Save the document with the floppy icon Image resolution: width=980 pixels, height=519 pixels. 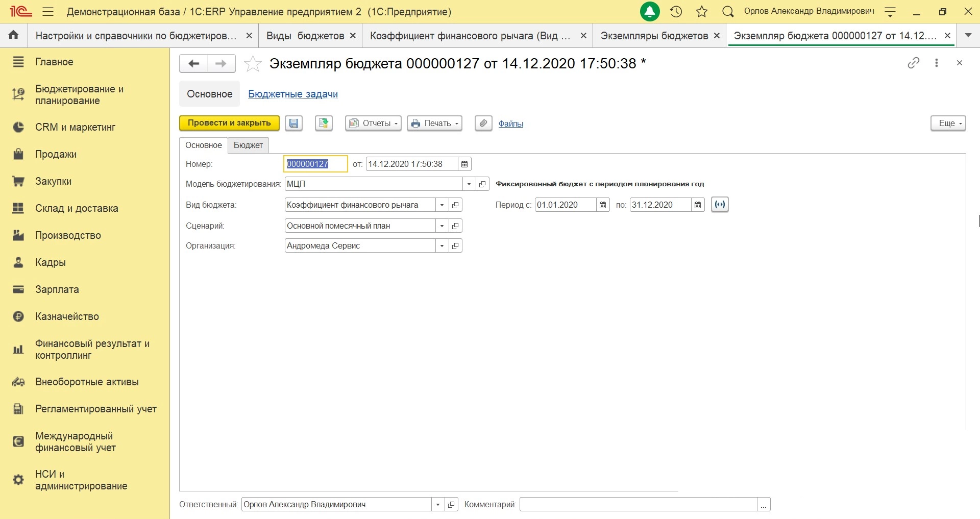pyautogui.click(x=293, y=123)
